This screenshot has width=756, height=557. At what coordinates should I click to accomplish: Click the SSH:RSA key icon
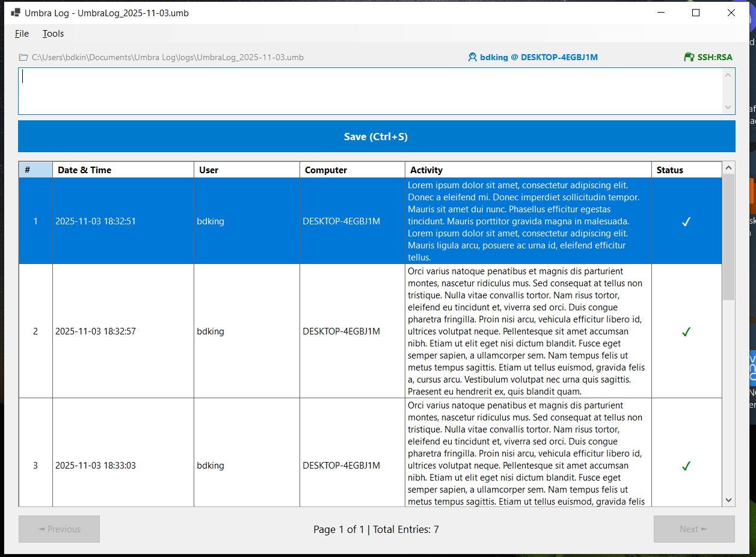[689, 58]
